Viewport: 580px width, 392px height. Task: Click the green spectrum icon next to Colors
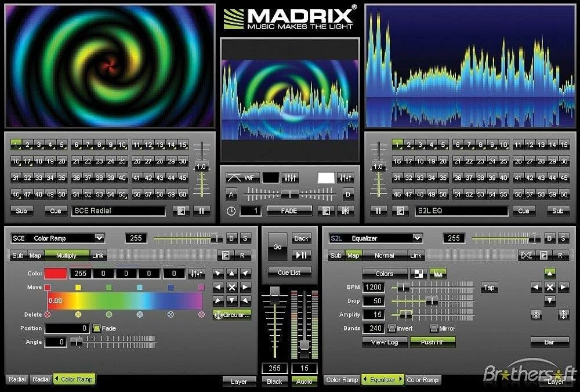(438, 274)
